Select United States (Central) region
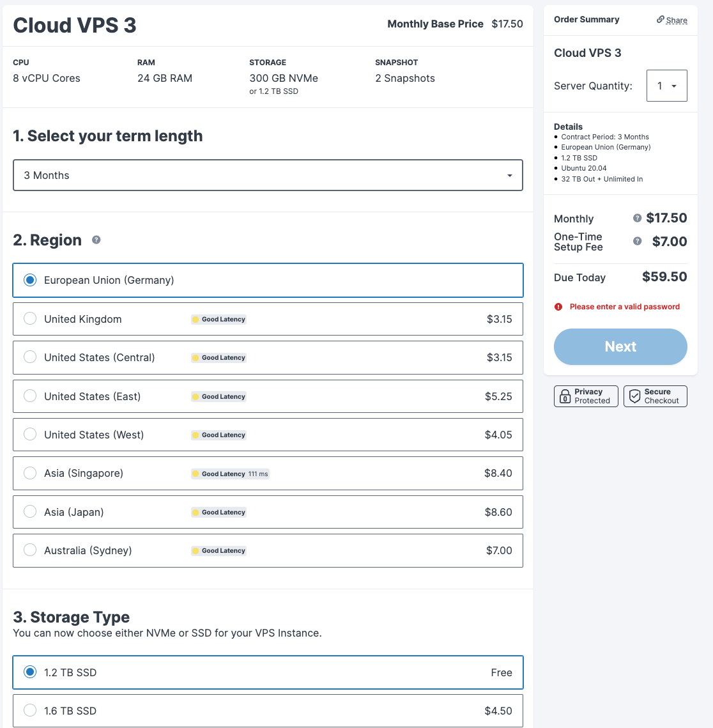 coord(268,357)
